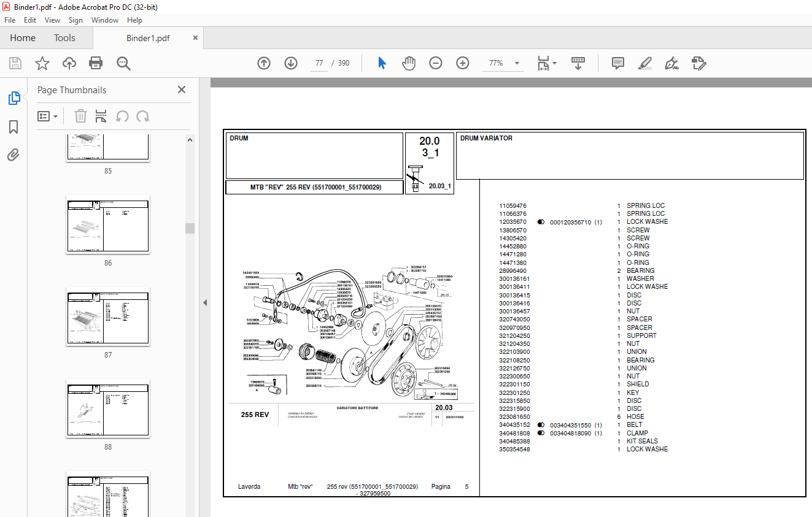The width and height of the screenshot is (812, 517).
Task: Go to previous page arrow
Action: pyautogui.click(x=264, y=63)
